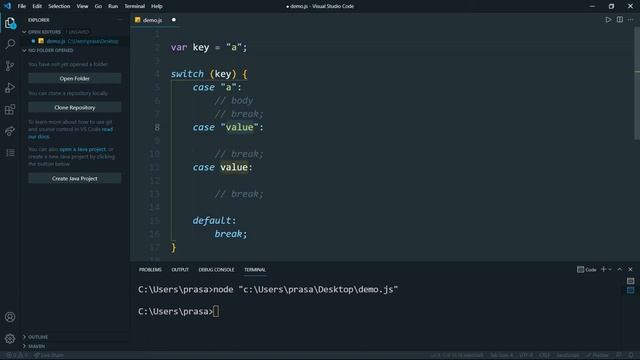Screen dimensions: 640x360
Task: Select demo.js in Open Editors list
Action: click(x=76, y=41)
